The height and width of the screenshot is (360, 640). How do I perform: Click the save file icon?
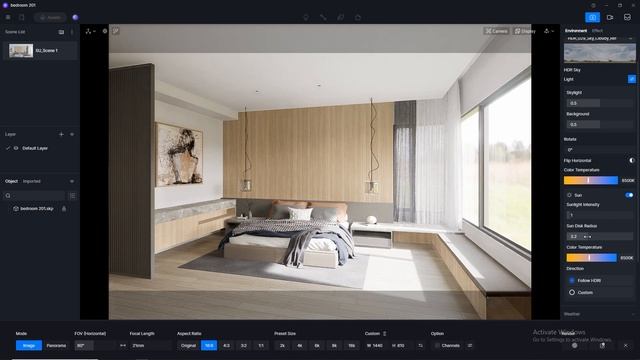tap(22, 17)
